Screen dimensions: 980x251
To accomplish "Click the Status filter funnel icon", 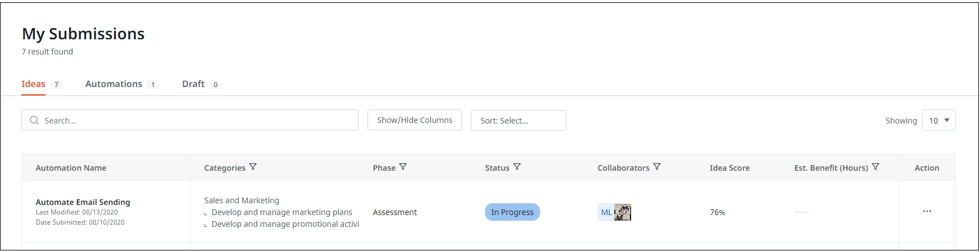I will click(517, 167).
